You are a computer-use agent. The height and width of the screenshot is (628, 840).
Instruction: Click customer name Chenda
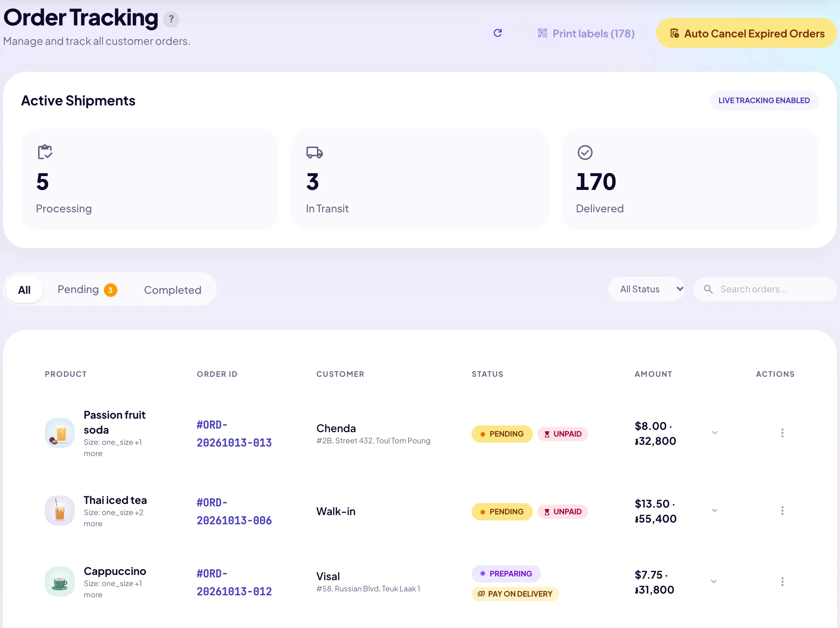336,428
